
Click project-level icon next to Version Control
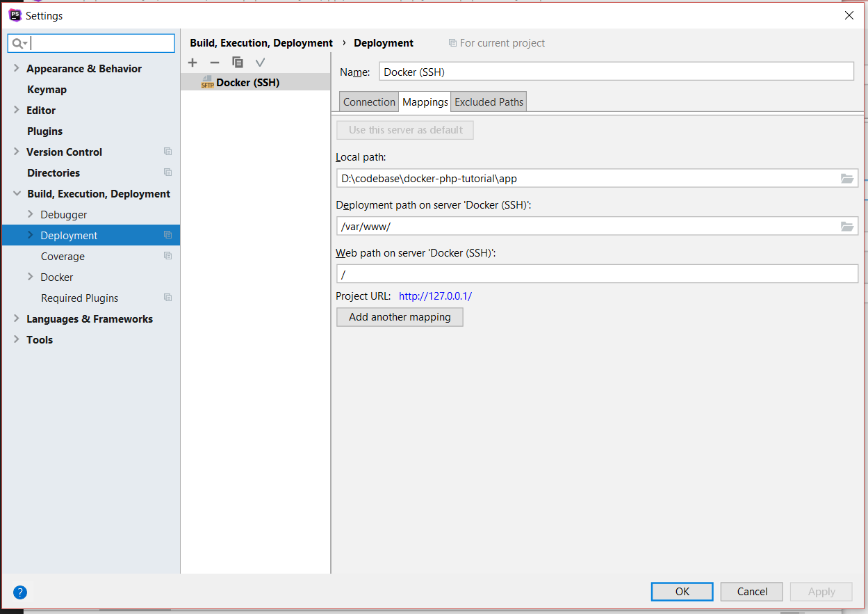(x=167, y=152)
